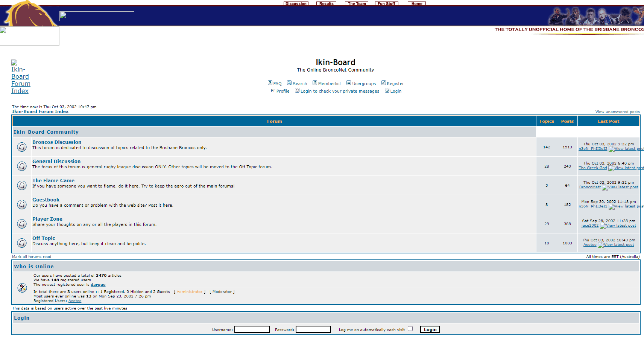Click the Who is Online icon

pos(22,288)
